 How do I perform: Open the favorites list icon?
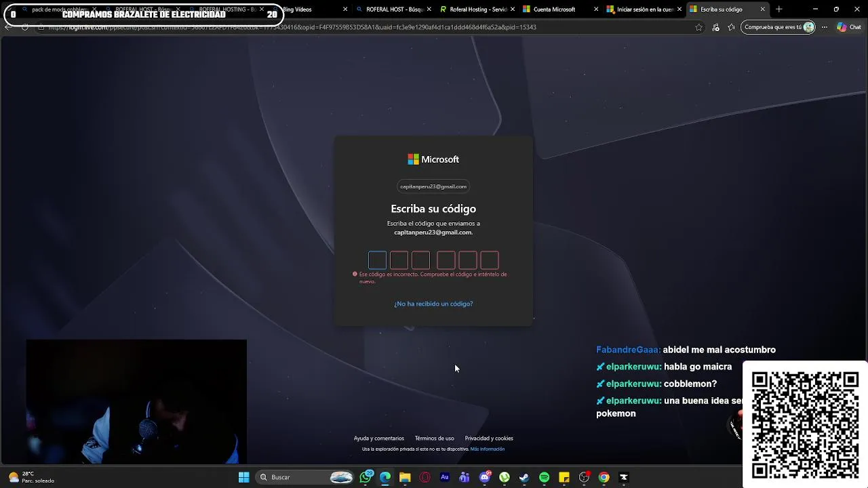pos(732,27)
